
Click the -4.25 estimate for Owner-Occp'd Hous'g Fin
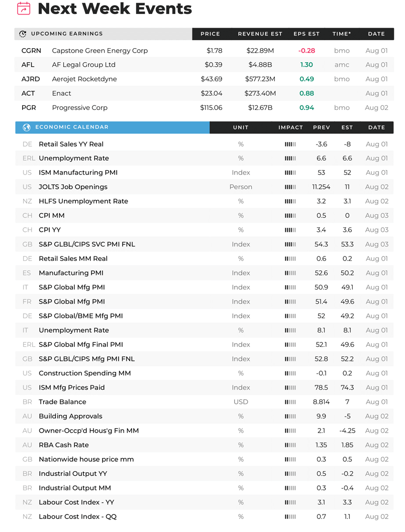coord(347,431)
